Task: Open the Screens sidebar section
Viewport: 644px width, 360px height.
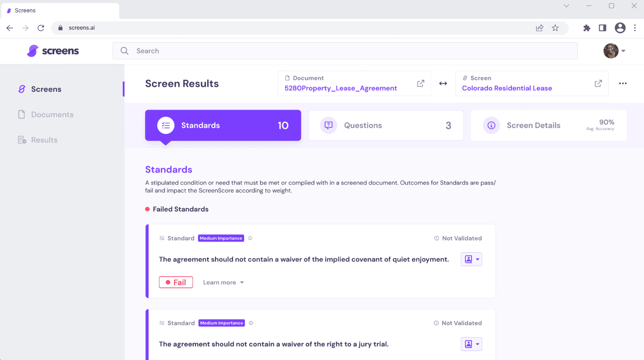Action: pos(46,89)
